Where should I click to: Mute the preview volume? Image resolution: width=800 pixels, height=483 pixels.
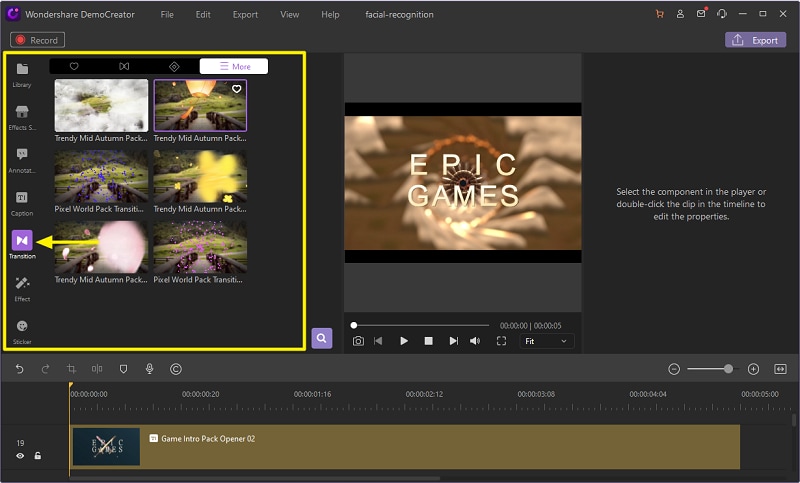(x=475, y=341)
